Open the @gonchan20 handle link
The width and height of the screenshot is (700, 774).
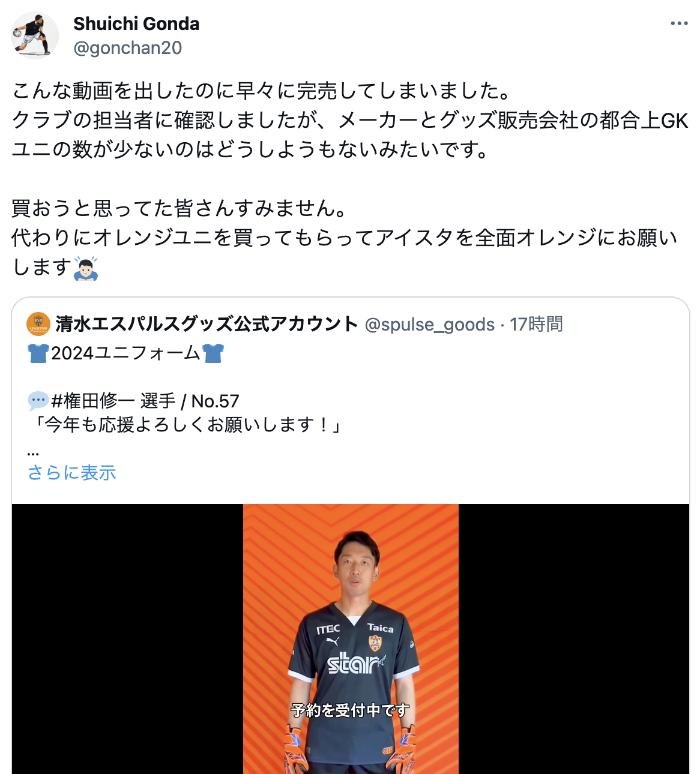(127, 48)
